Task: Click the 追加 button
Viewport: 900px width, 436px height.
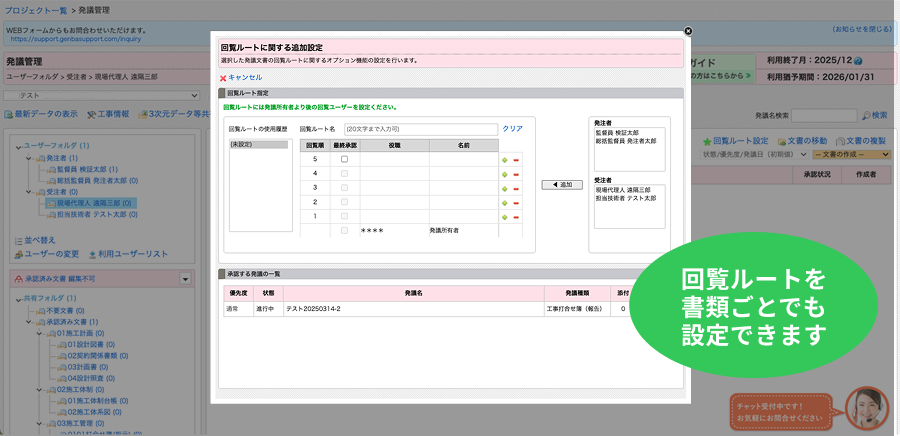Action: coord(561,185)
